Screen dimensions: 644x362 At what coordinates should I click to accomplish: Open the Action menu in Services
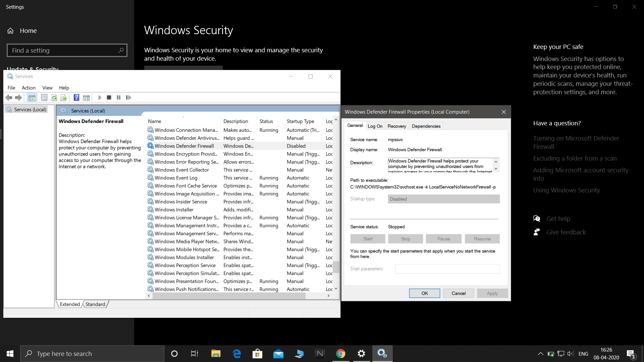(29, 88)
